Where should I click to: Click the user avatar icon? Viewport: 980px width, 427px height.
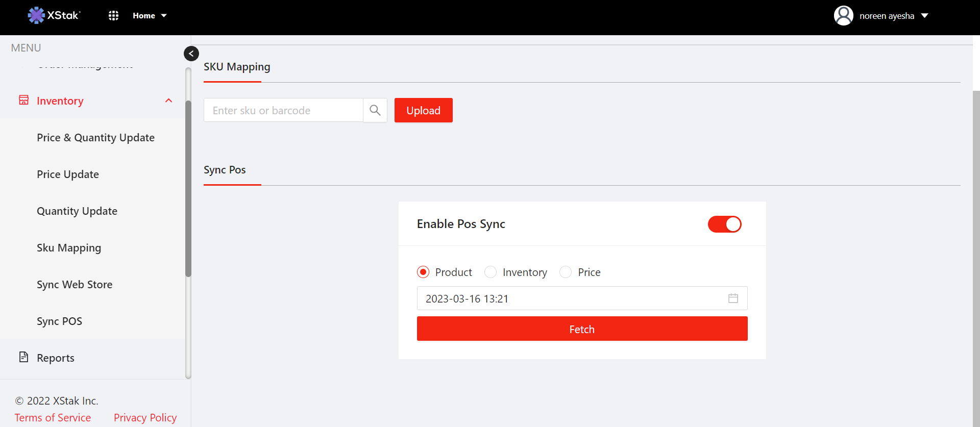[x=843, y=16]
